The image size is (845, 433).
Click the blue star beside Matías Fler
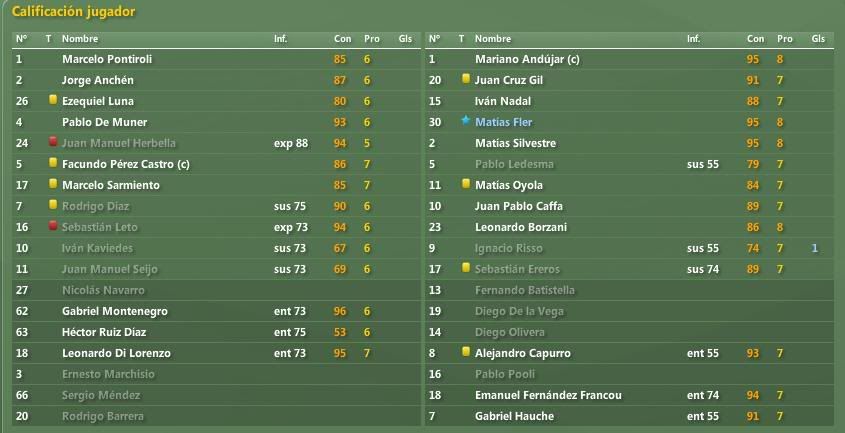pyautogui.click(x=466, y=121)
